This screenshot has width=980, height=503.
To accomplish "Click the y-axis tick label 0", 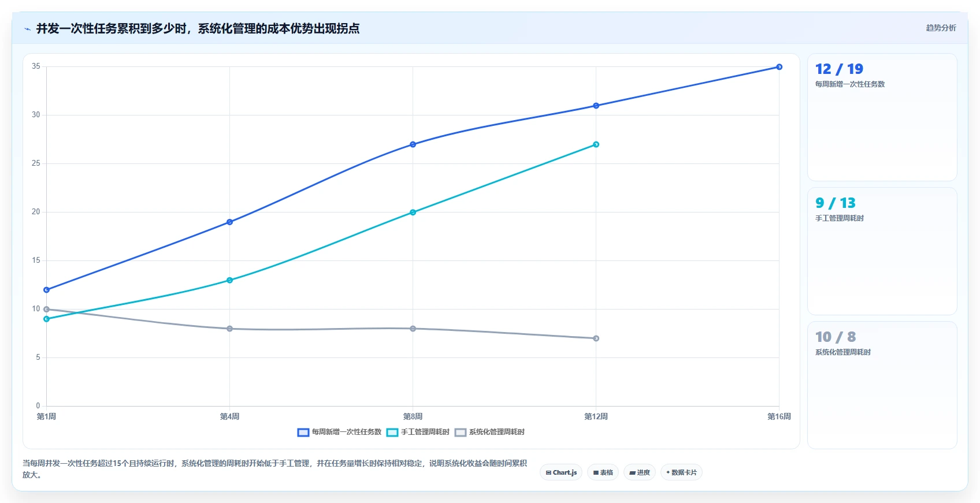I will point(38,406).
